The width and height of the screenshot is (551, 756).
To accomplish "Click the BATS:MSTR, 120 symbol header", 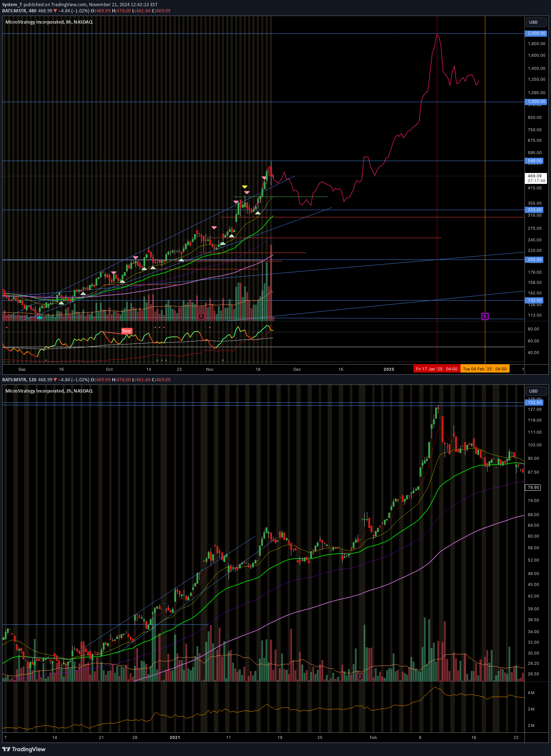I will point(19,380).
